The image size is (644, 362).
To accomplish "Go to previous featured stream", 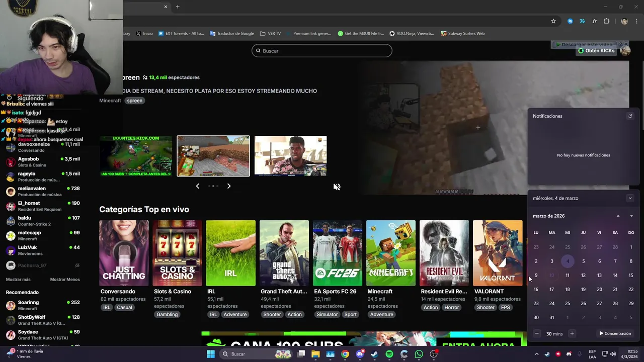I will tap(197, 186).
